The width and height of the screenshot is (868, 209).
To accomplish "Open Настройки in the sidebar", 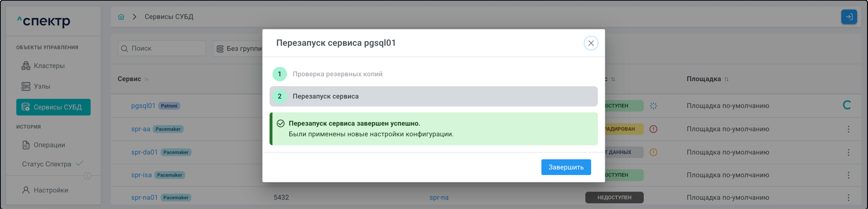I will [x=51, y=190].
